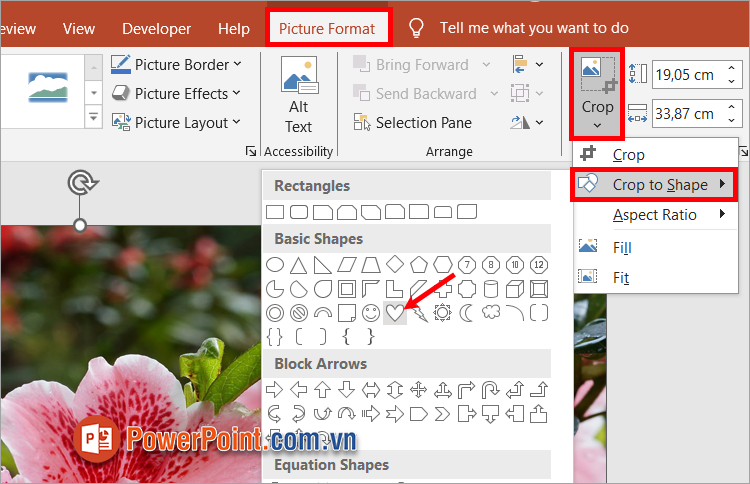Select the sun shape

click(x=442, y=313)
